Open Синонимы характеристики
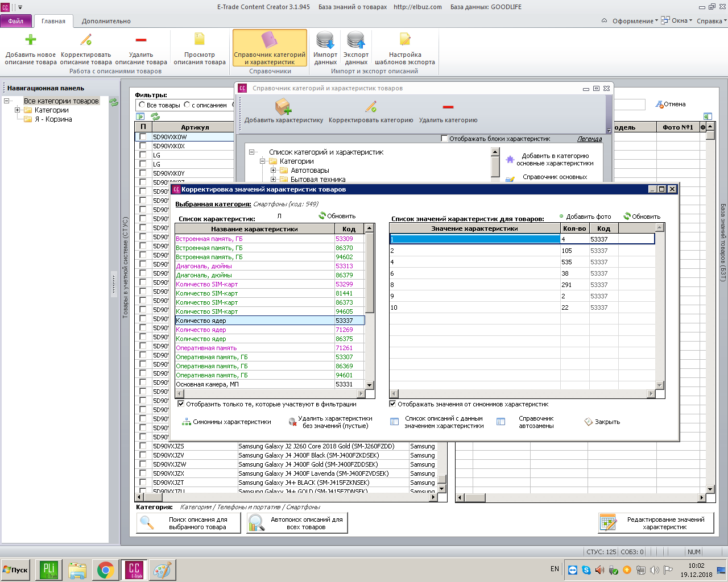The image size is (728, 582). point(226,422)
